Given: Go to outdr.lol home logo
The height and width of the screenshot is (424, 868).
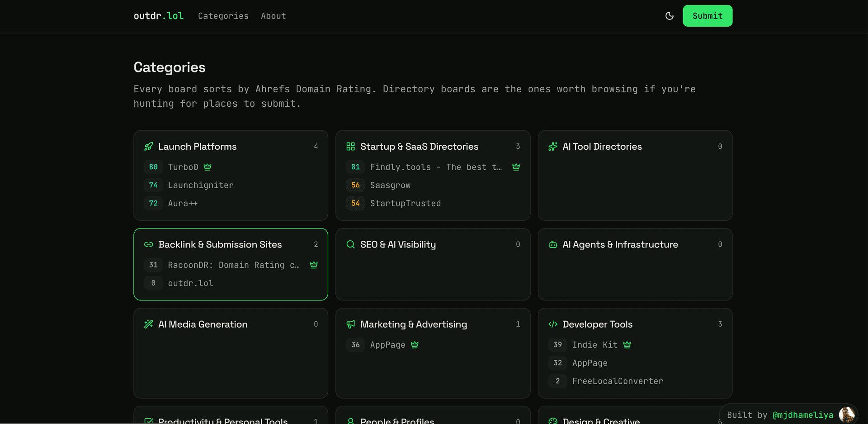Looking at the screenshot, I should click(x=159, y=16).
